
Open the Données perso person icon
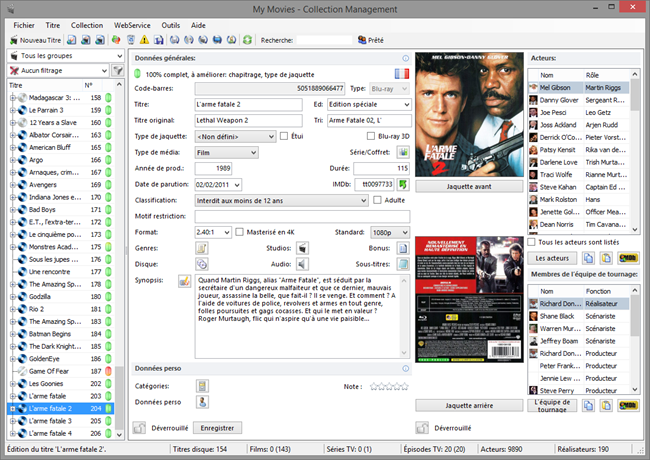[202, 402]
